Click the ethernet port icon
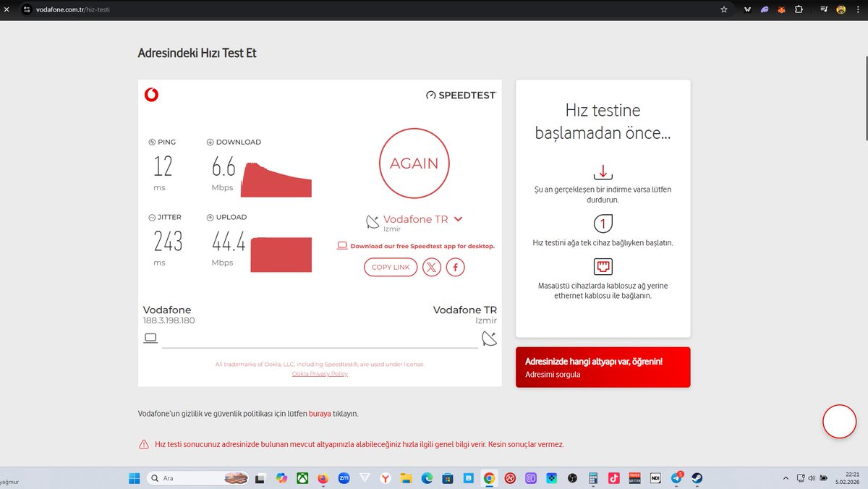This screenshot has width=868, height=489. tap(603, 267)
